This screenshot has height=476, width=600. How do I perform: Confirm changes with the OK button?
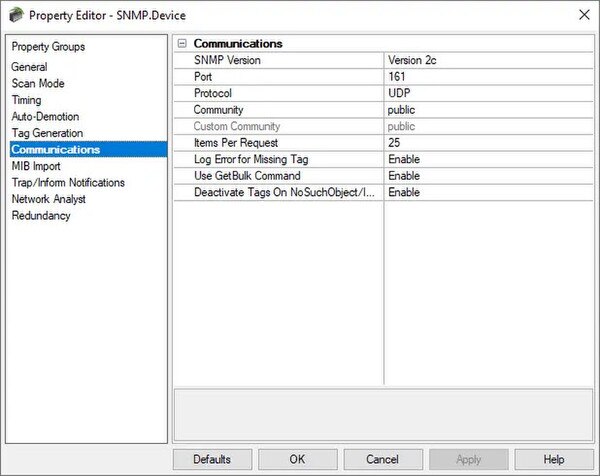(x=297, y=459)
